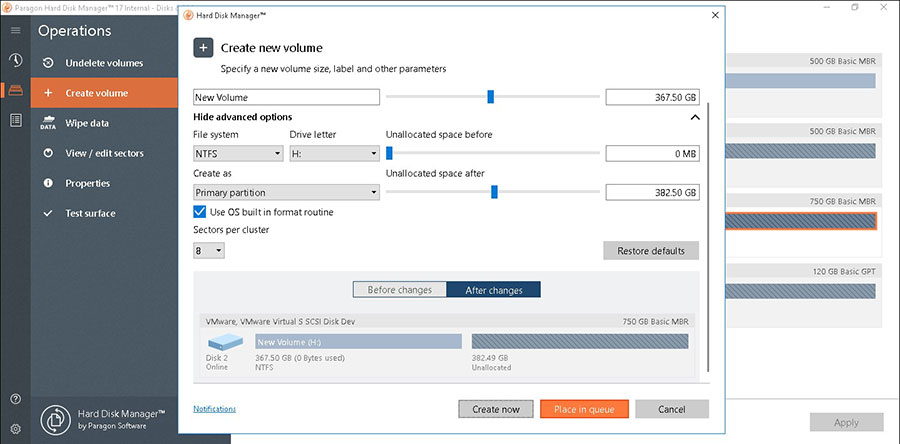The height and width of the screenshot is (444, 900).
Task: Click Restore defaults button
Action: pyautogui.click(x=651, y=251)
